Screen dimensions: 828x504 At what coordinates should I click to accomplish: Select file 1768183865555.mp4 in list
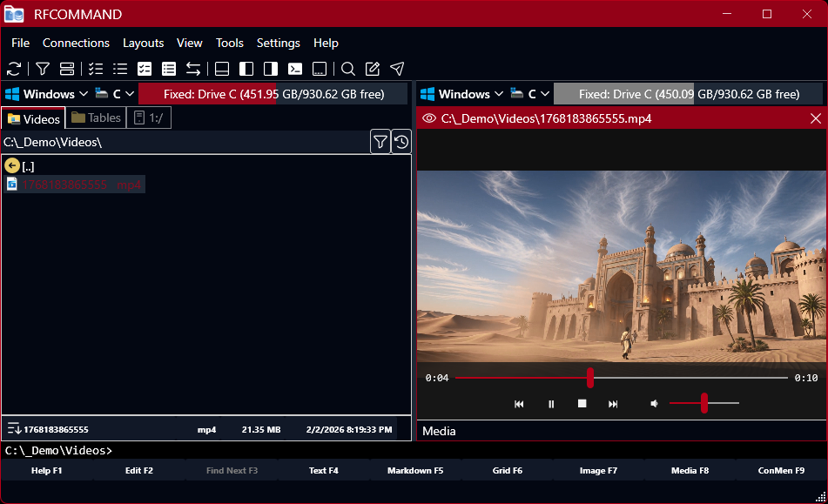point(75,185)
